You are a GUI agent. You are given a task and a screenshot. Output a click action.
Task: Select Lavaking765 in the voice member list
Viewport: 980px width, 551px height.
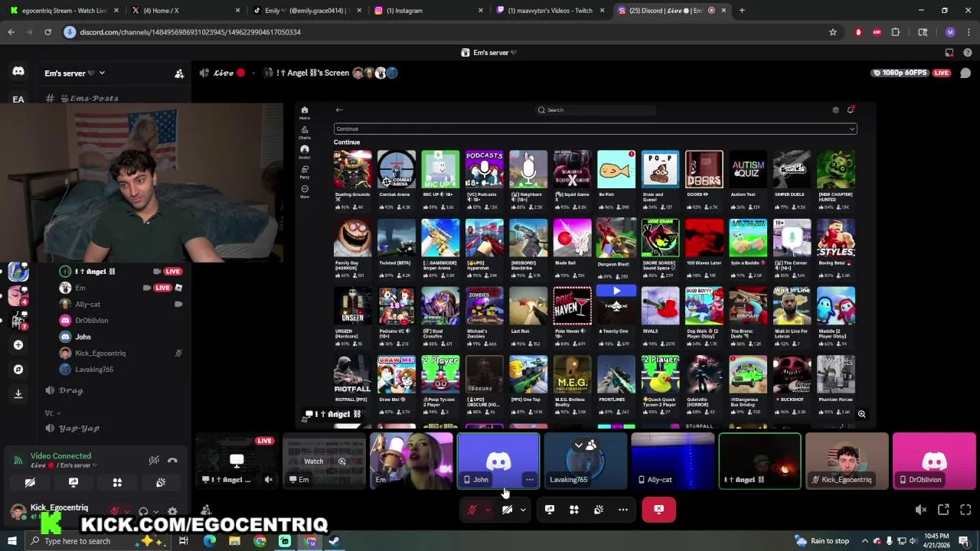coord(94,370)
